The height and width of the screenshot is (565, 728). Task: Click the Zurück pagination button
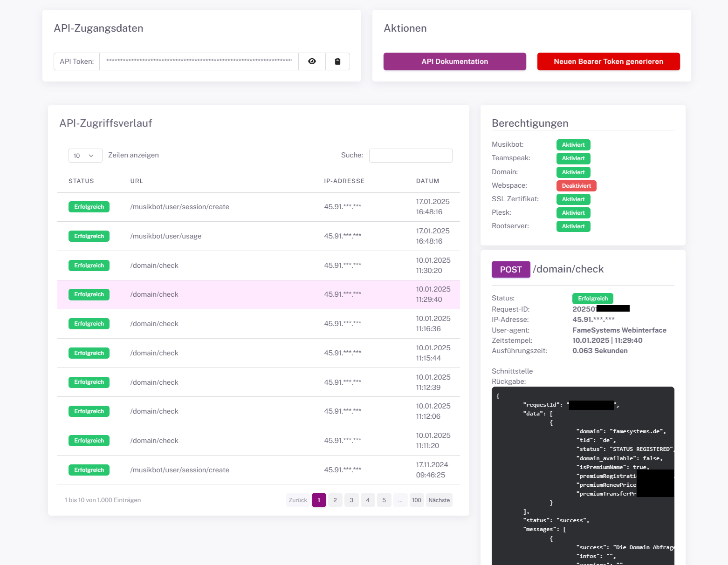pos(297,500)
